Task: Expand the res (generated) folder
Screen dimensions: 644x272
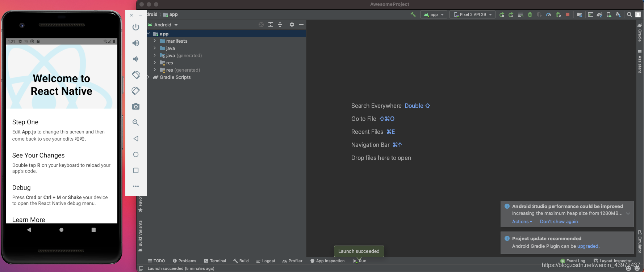Action: pyautogui.click(x=155, y=70)
